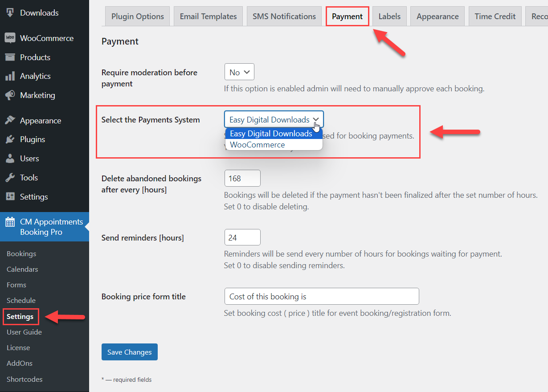Click the sidebar Settings sliders icon
Viewport: 548px width, 392px height.
10,197
